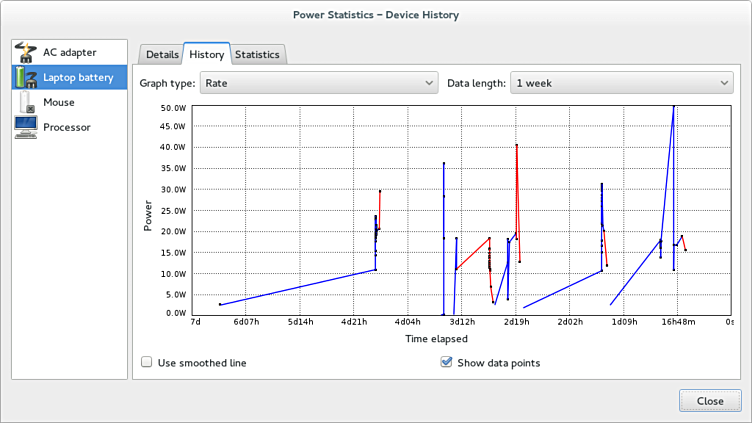The width and height of the screenshot is (752, 423).
Task: Select AC adapter in device list
Action: point(69,52)
